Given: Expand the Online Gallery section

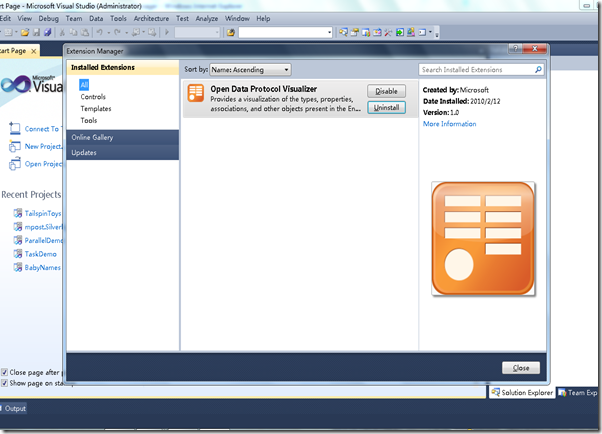Looking at the screenshot, I should coord(122,137).
